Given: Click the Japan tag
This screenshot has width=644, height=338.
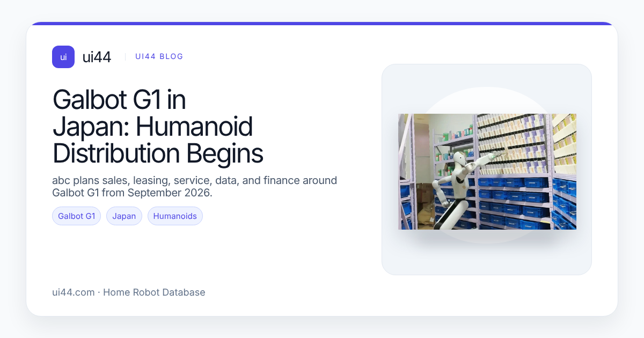Looking at the screenshot, I should pyautogui.click(x=124, y=216).
